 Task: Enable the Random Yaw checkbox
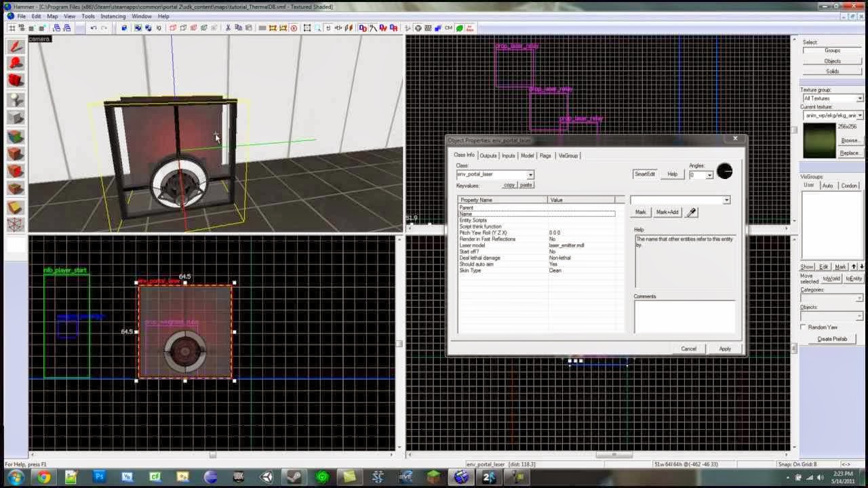(804, 327)
